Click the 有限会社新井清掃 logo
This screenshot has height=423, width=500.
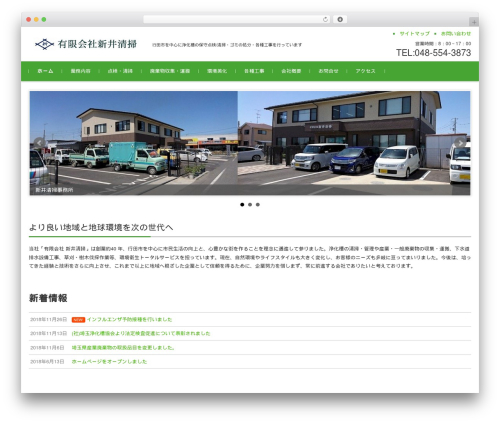tap(86, 44)
